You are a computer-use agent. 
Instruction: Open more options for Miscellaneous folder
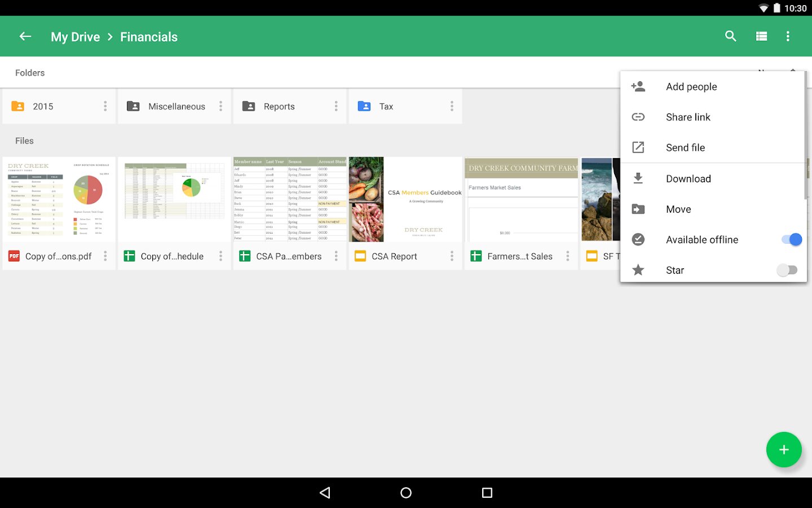(x=220, y=107)
